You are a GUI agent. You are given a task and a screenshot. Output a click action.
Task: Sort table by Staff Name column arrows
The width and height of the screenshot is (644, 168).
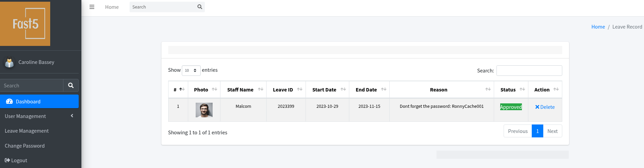(260, 89)
